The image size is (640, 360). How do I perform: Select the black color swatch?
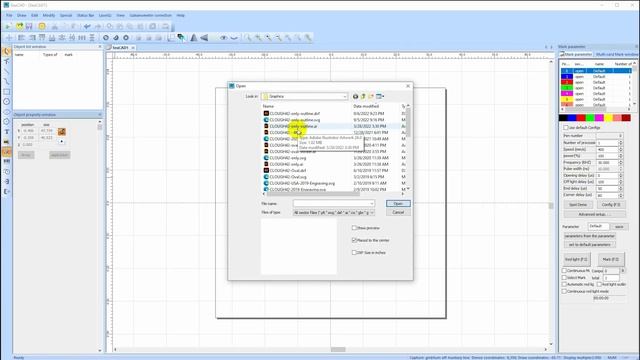tap(563, 118)
